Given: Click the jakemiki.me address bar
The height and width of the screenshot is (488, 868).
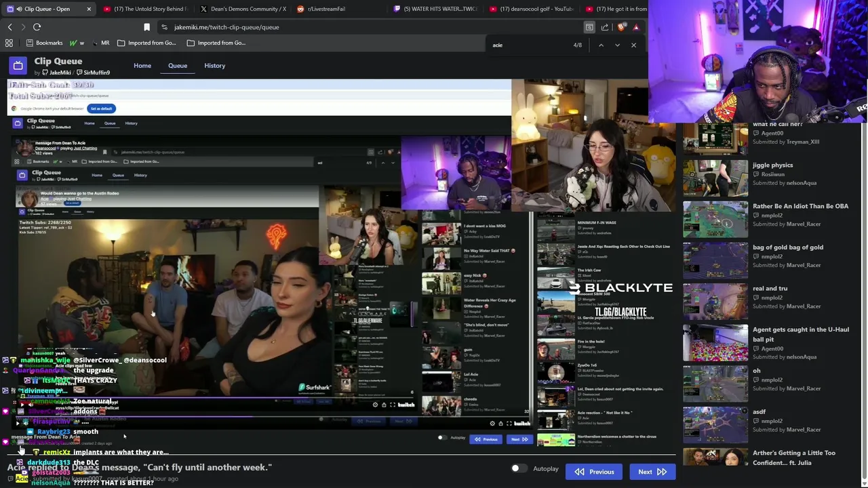Looking at the screenshot, I should pos(373,27).
